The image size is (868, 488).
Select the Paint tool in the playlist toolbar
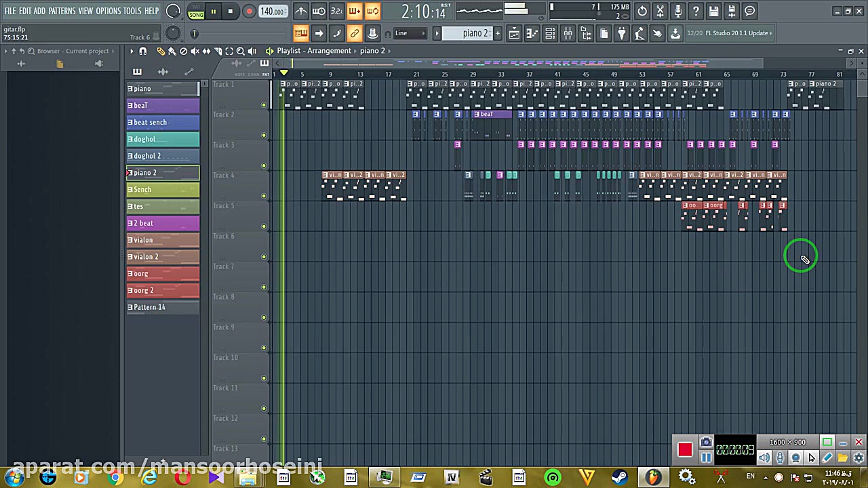172,51
